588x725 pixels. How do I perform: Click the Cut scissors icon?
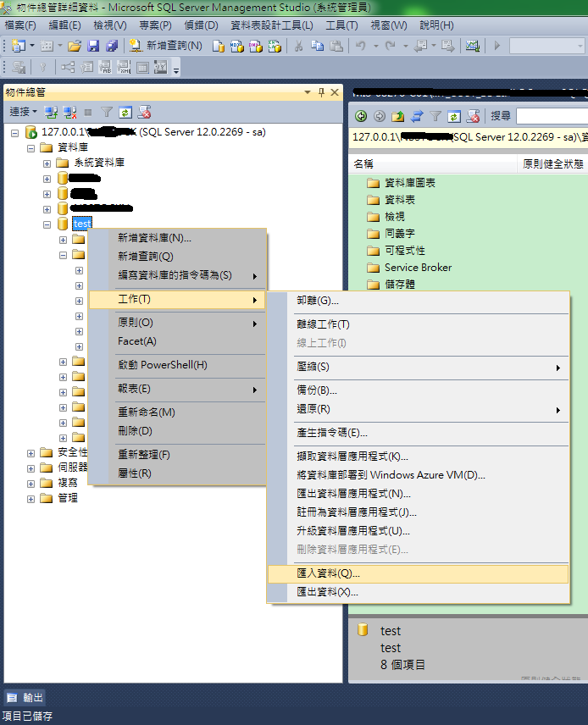(299, 46)
